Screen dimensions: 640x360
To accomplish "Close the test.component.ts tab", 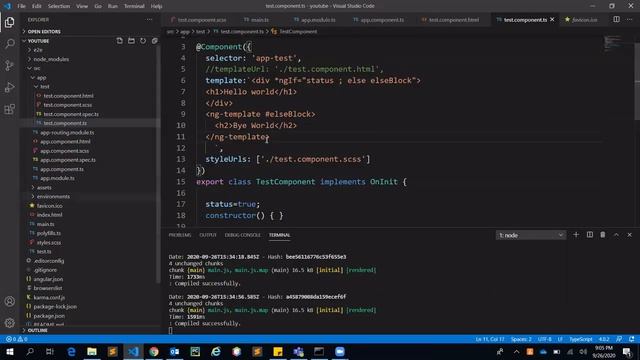I will [552, 20].
